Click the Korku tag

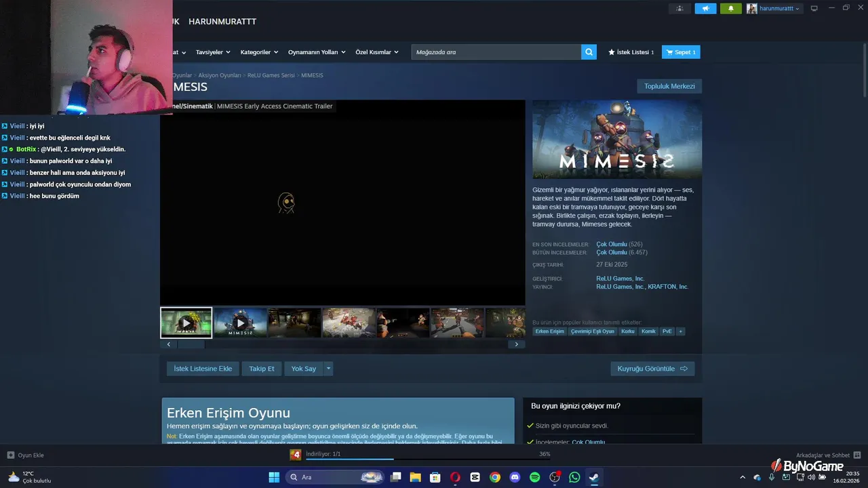628,331
